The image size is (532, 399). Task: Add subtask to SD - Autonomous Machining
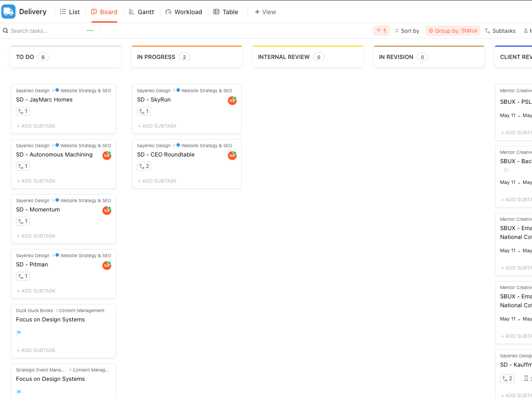(x=36, y=181)
